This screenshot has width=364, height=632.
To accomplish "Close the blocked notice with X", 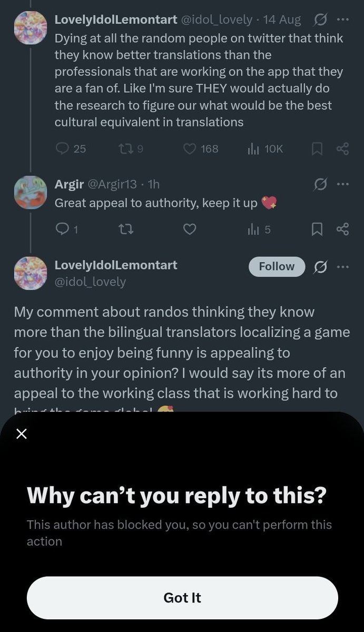I will [x=21, y=434].
